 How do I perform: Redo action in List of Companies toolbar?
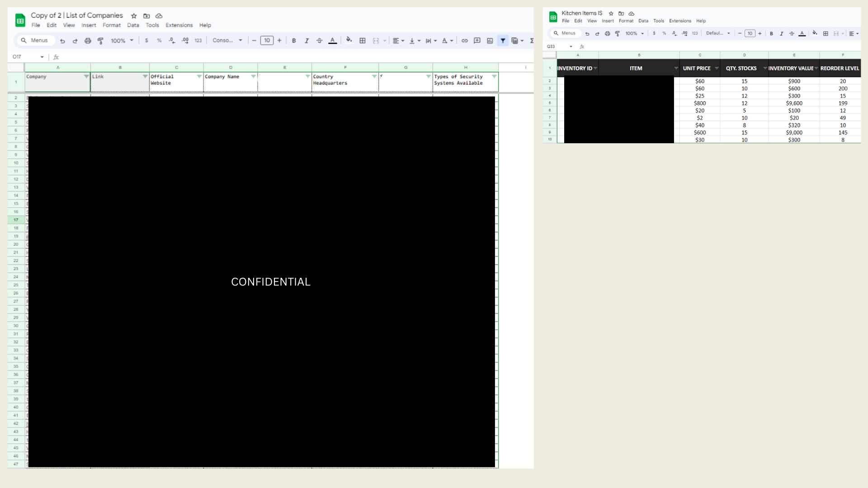point(75,41)
